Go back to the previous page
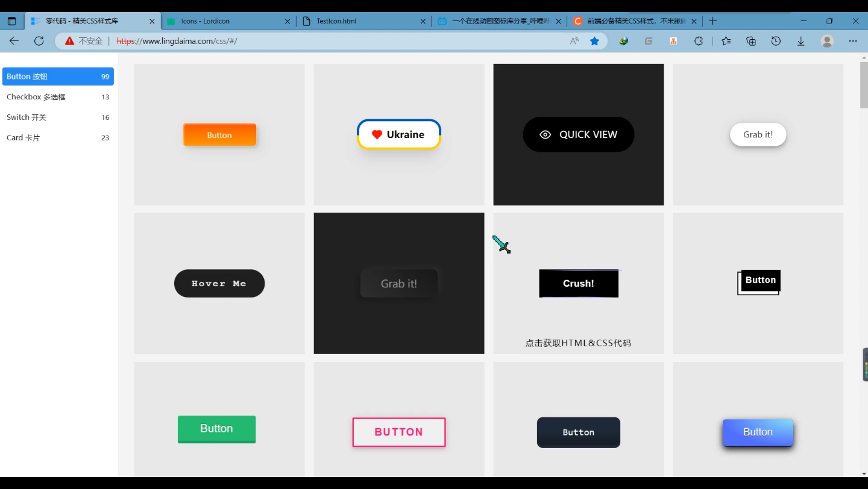The image size is (868, 489). pyautogui.click(x=14, y=41)
